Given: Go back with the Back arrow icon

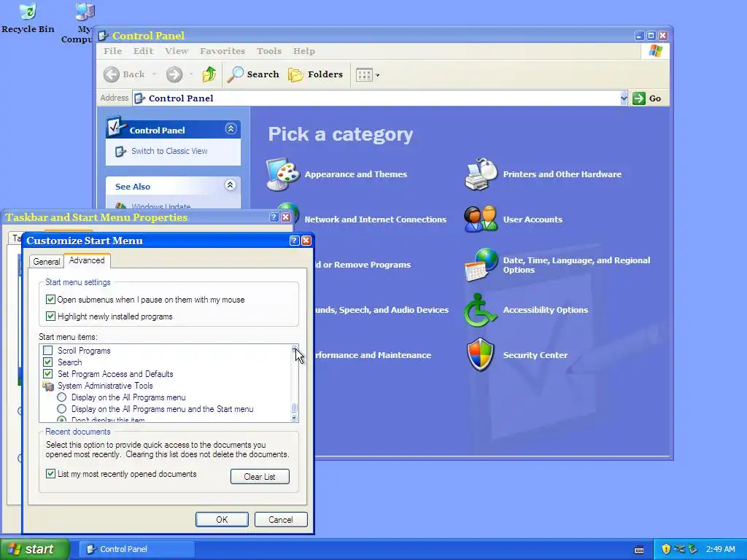Looking at the screenshot, I should pos(112,74).
